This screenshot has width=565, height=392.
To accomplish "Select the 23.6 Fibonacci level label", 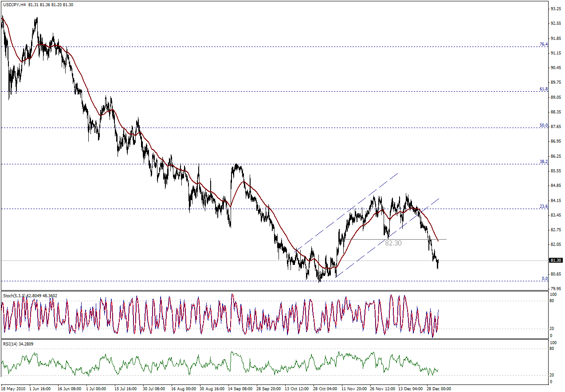I will 543,206.
